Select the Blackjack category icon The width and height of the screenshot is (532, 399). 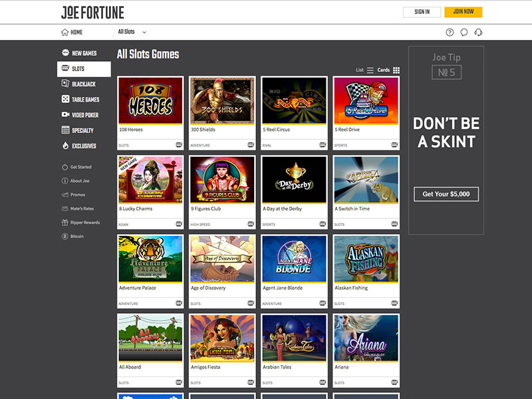click(x=64, y=84)
